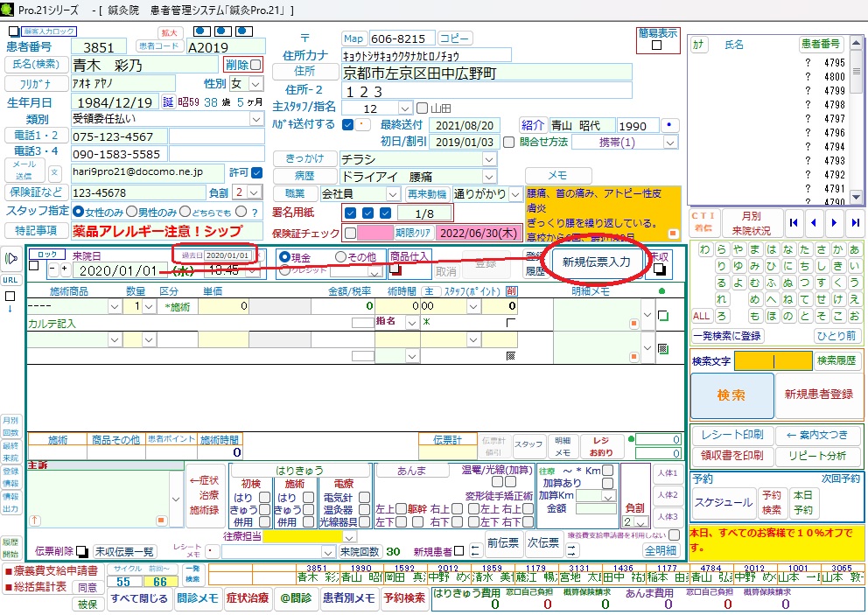Image resolution: width=868 pixels, height=615 pixels.
Task: Click the orange 検索 button
Action: pyautogui.click(x=731, y=395)
